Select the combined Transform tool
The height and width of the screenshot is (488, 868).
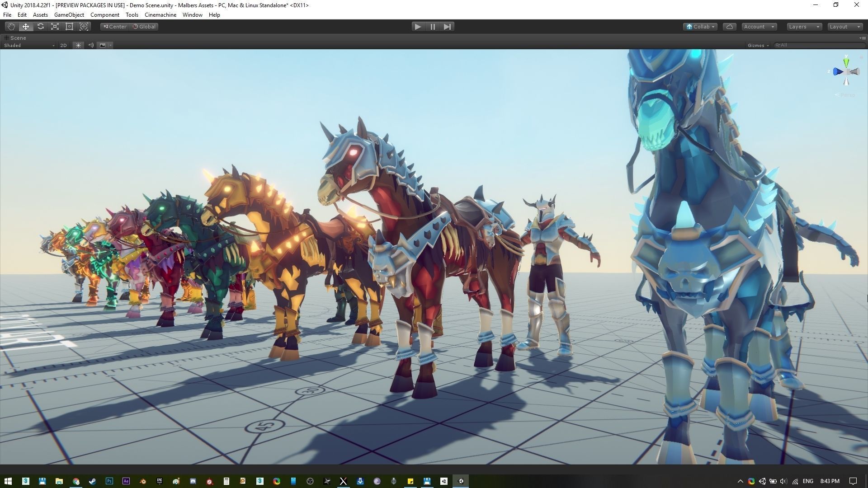[84, 27]
